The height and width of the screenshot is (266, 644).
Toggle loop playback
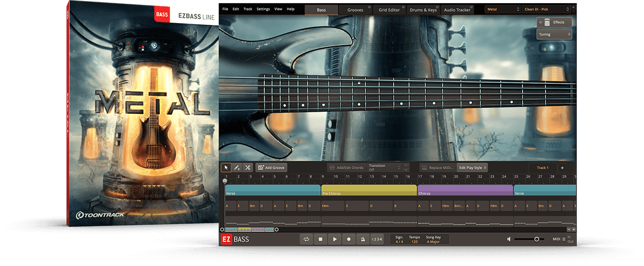pyautogui.click(x=306, y=239)
